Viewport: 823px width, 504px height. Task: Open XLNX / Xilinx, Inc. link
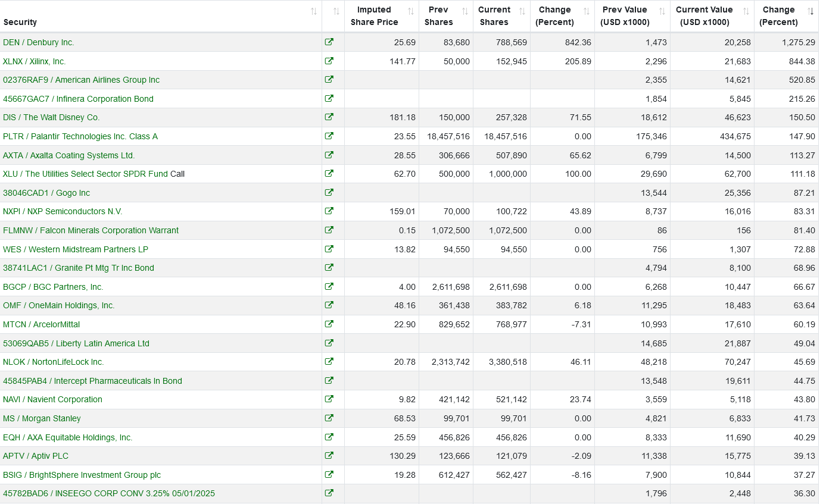point(35,61)
